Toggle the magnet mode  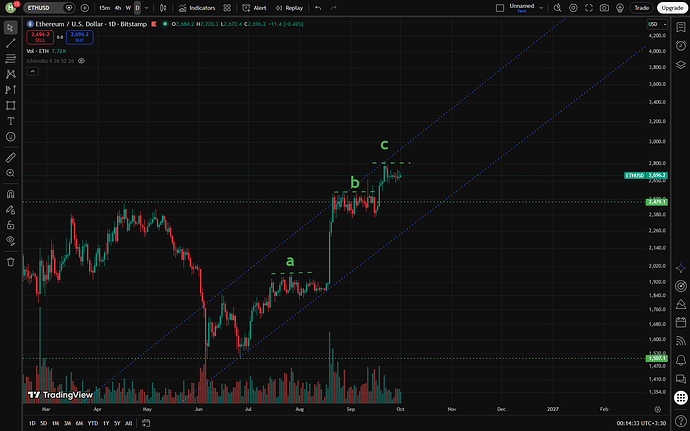point(11,194)
